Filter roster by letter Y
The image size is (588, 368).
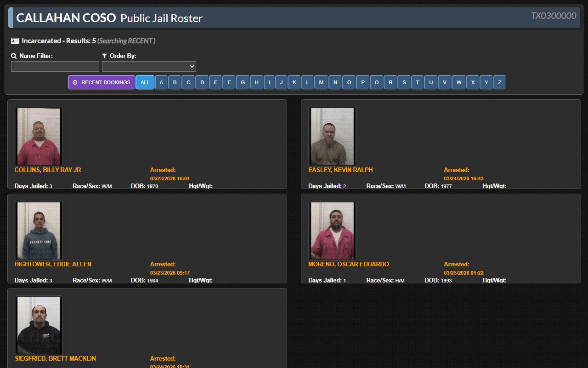click(486, 82)
